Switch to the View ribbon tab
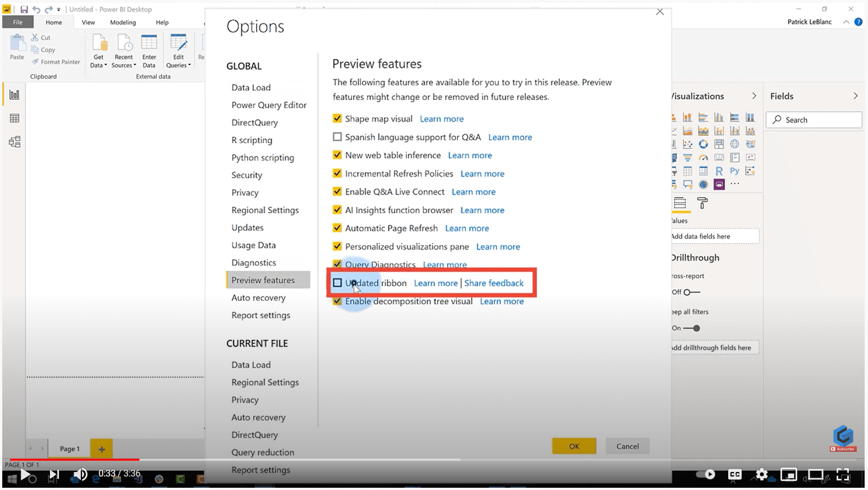The width and height of the screenshot is (868, 490). point(88,22)
